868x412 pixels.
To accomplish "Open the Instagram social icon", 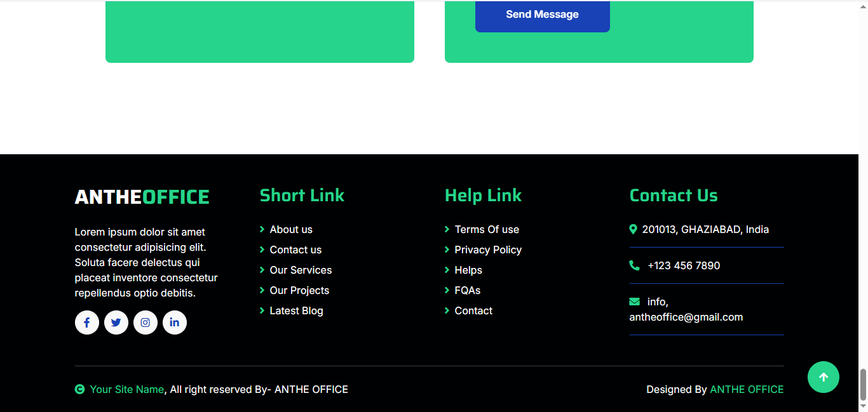I will (145, 322).
